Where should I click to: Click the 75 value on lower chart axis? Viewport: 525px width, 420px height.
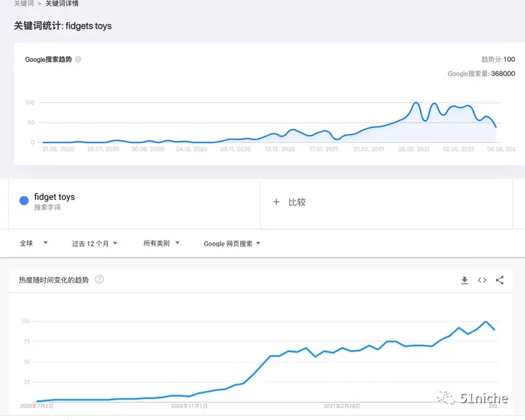27,341
